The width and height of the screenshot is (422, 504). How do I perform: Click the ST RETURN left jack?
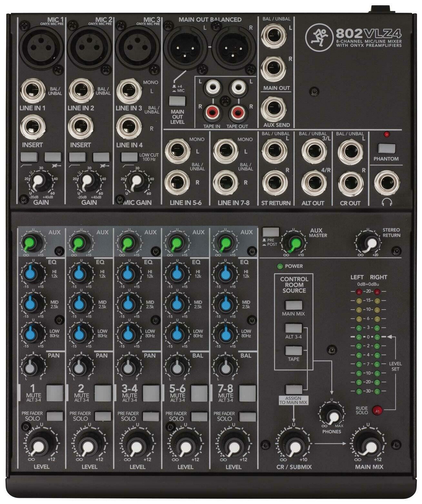click(275, 151)
